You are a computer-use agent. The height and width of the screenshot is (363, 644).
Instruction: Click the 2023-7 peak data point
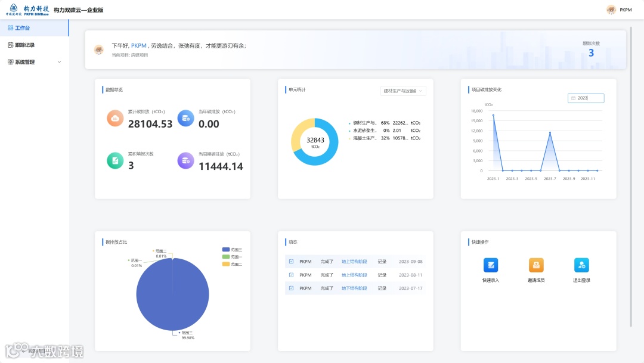click(550, 133)
